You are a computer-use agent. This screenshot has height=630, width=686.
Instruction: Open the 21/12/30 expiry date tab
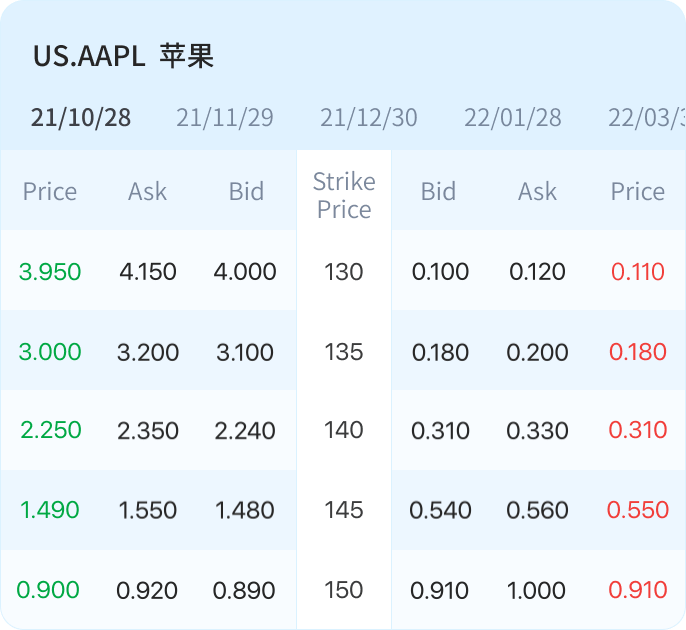[369, 117]
